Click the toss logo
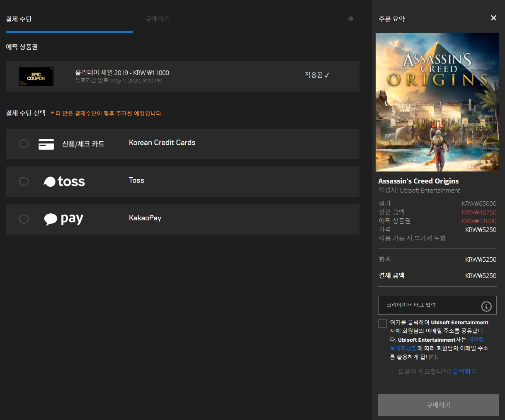Screen dimensions: 505x420 pos(64,181)
